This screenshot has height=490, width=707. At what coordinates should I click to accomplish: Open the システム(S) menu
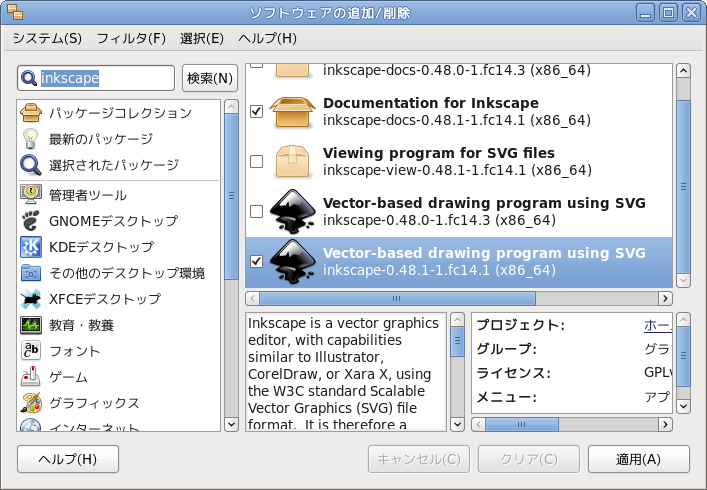[47, 38]
